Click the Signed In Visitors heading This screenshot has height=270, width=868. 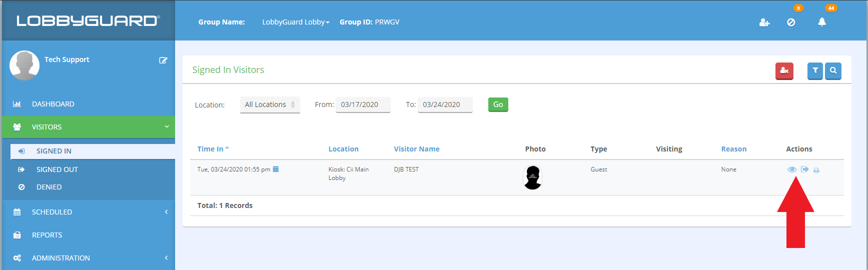click(228, 70)
